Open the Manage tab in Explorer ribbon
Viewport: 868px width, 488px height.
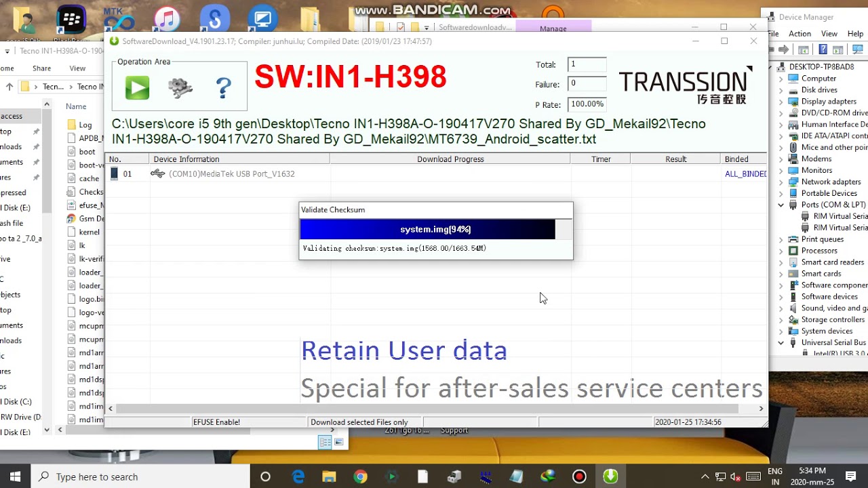pyautogui.click(x=553, y=28)
